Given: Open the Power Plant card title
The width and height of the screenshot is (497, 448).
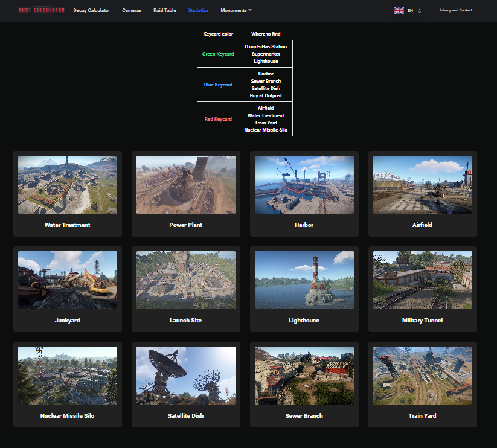Looking at the screenshot, I should tap(186, 225).
